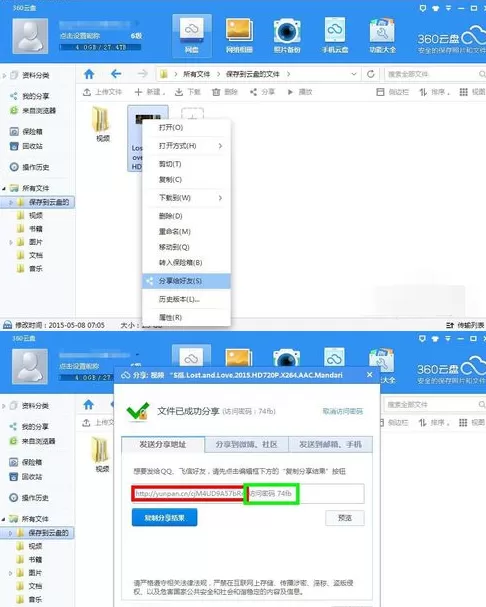Select 音乐 in lower sidebar tree
The image size is (486, 607).
[30, 599]
